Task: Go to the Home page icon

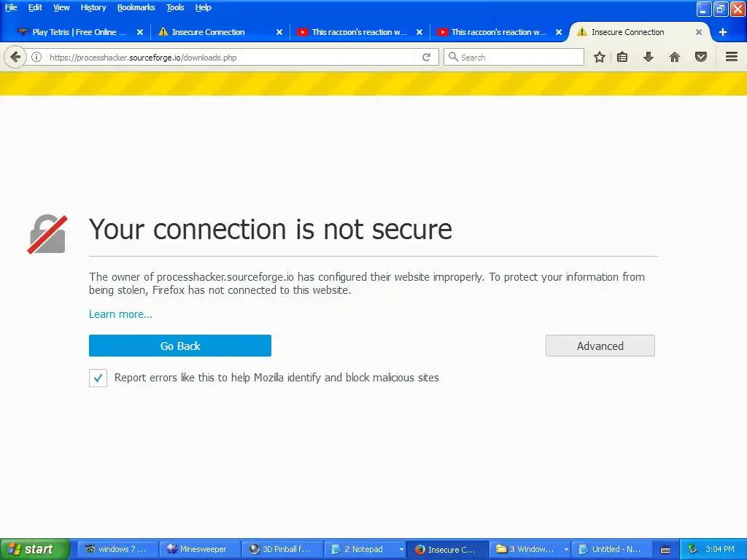Action: coord(675,57)
